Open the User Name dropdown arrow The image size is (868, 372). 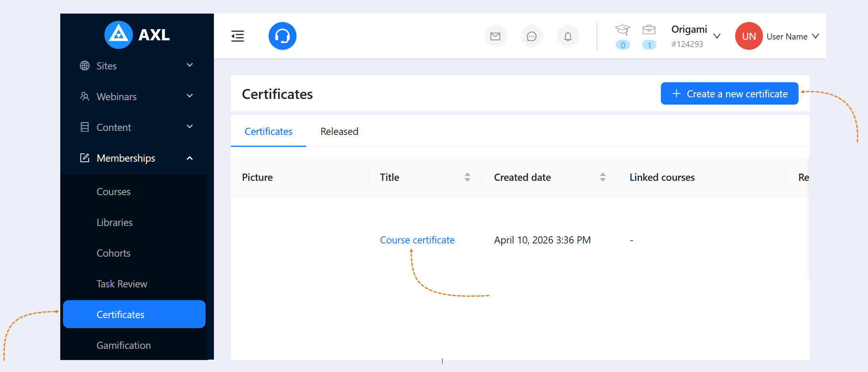click(816, 36)
